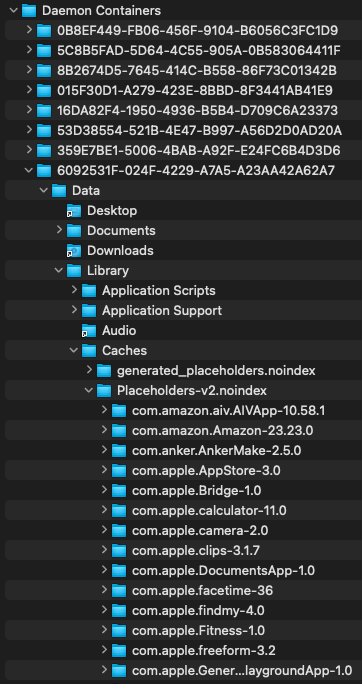Image resolution: width=362 pixels, height=684 pixels.
Task: Select the com.apple.freeform-3.2 folder icon
Action: coord(119,652)
